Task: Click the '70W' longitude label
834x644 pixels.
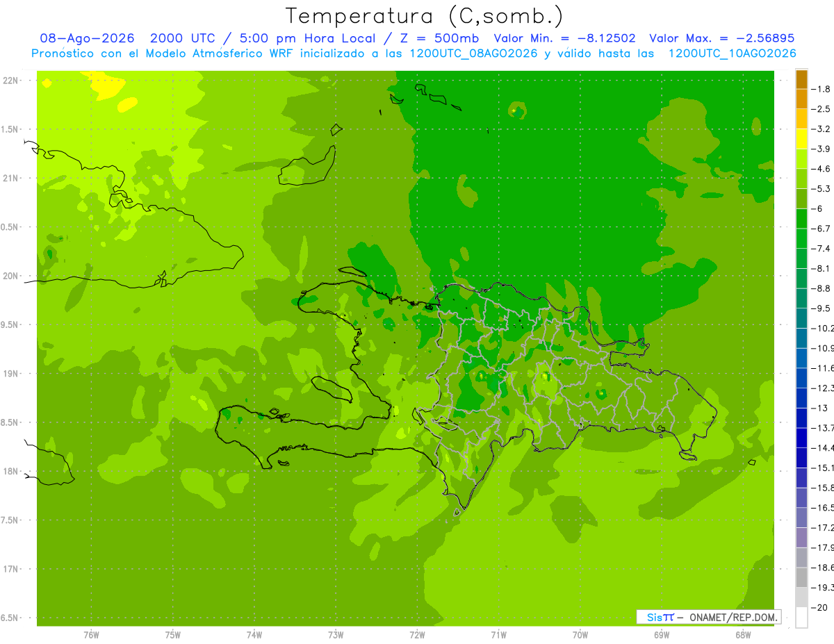Action: pyautogui.click(x=580, y=634)
